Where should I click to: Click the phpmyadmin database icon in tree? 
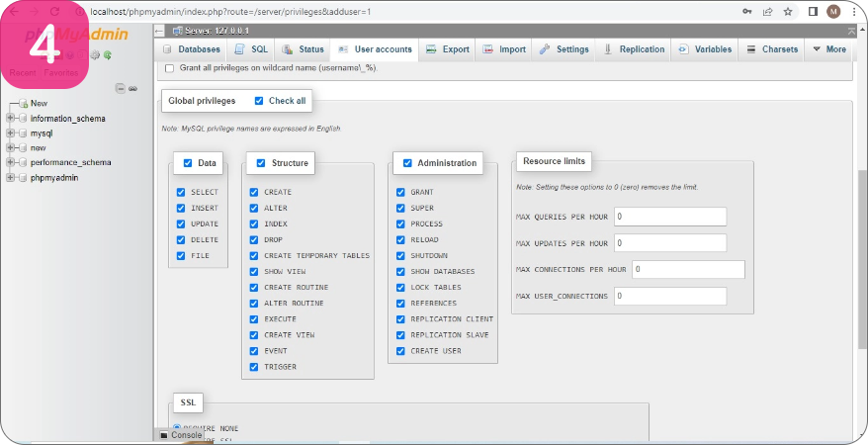tap(23, 178)
